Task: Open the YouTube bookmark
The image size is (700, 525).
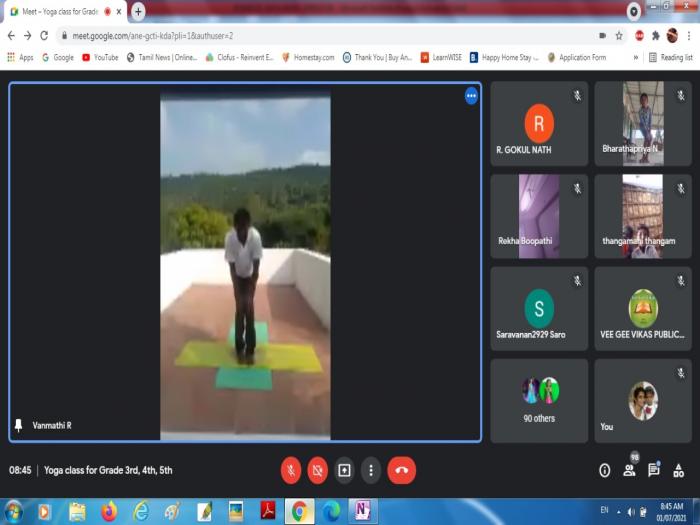Action: coord(100,57)
